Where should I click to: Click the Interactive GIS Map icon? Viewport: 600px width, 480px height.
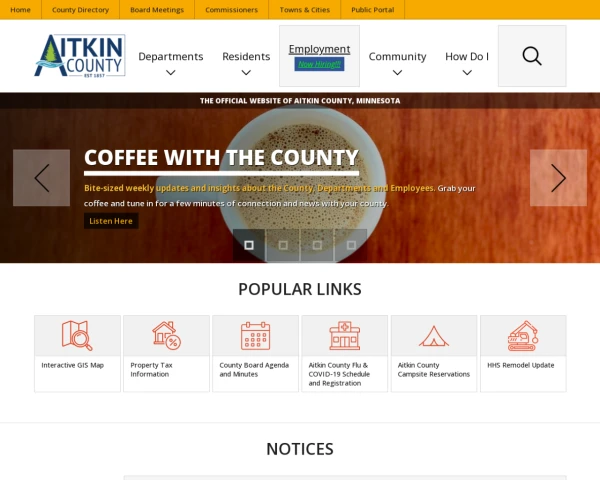(x=77, y=336)
